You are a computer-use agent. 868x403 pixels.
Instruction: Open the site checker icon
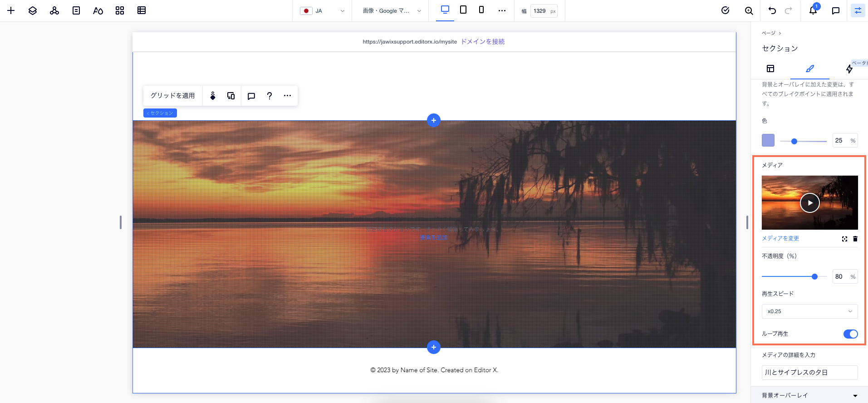(726, 10)
